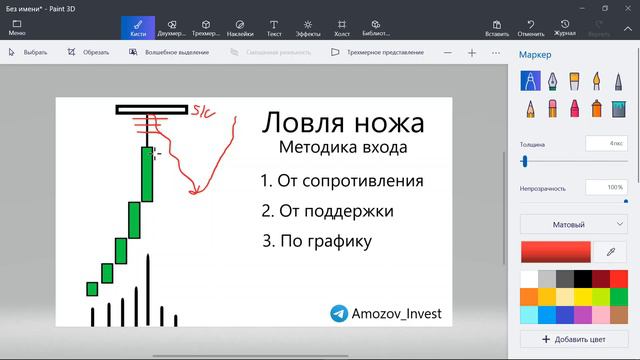Choose the Обрезать crop tool
The image size is (640, 360).
[88, 52]
